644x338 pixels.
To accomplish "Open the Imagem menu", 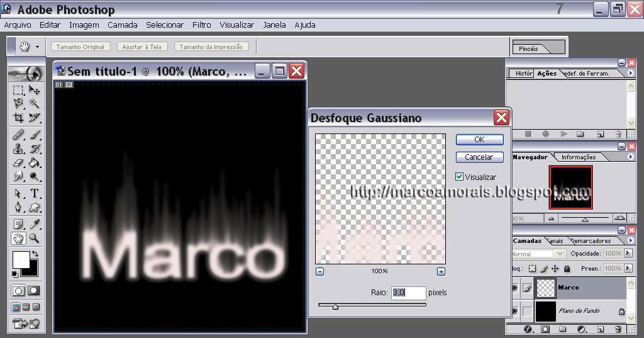I will pyautogui.click(x=84, y=25).
